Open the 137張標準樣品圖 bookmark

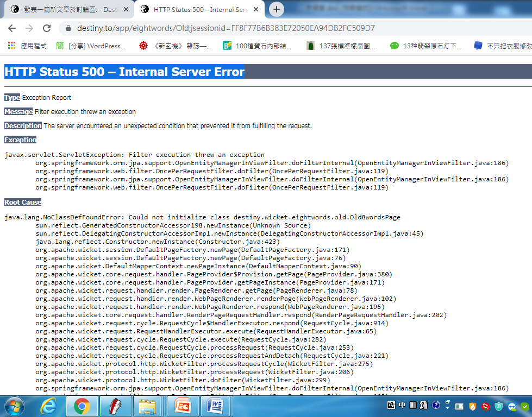point(340,46)
